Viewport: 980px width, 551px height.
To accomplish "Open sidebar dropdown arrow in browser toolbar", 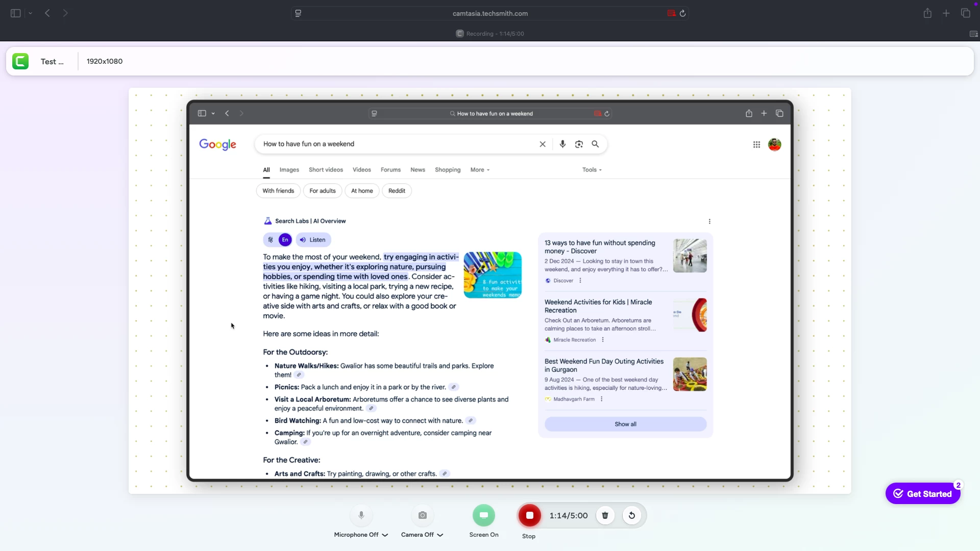I will tap(31, 13).
